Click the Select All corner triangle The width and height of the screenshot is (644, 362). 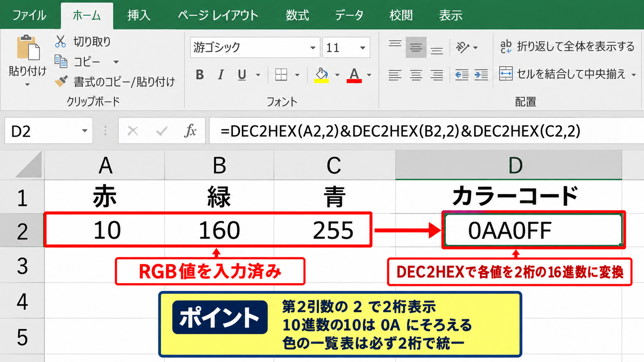tap(29, 165)
